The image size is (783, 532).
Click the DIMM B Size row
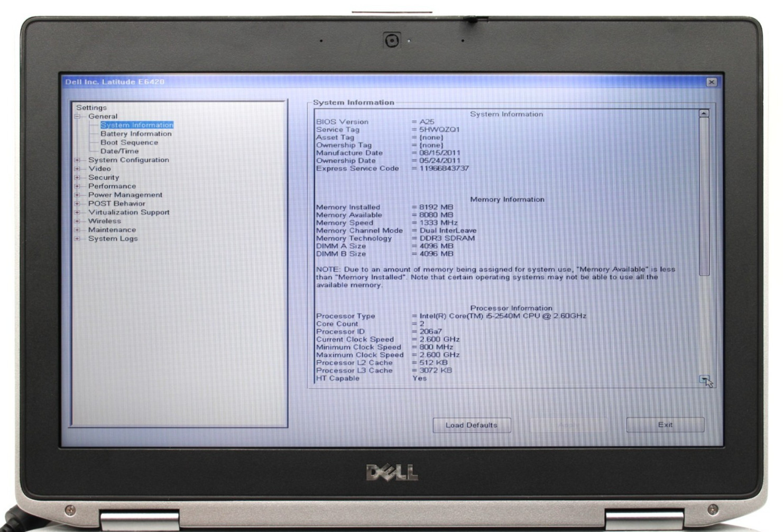pyautogui.click(x=385, y=254)
